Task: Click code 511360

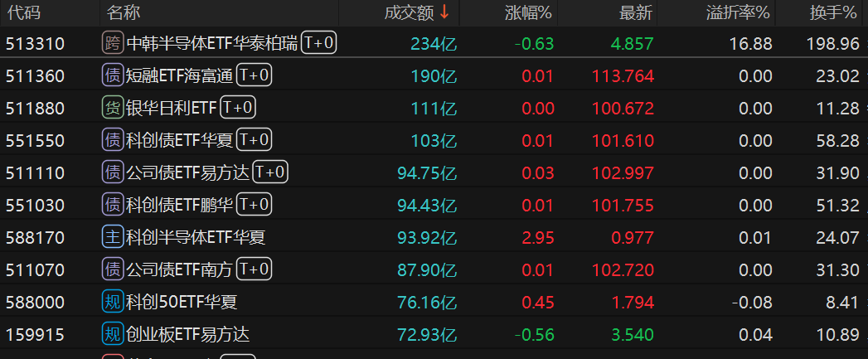Action: (36, 76)
